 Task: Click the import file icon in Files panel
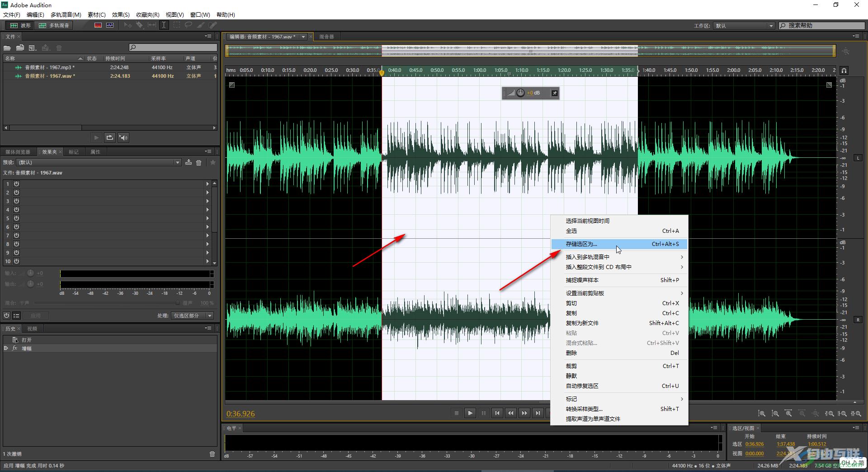tap(20, 48)
